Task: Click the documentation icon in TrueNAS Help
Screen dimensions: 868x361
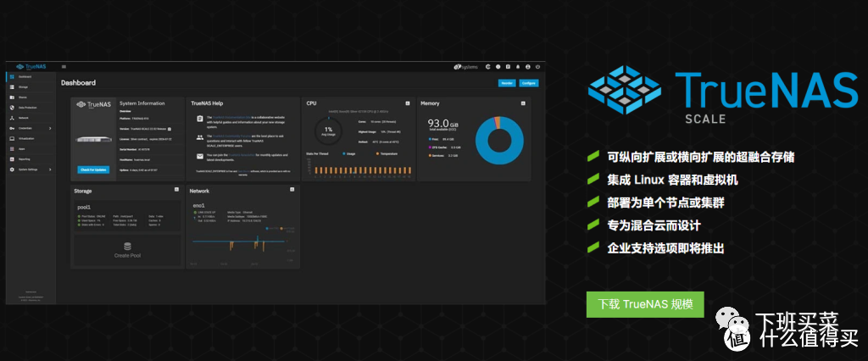Action: 200,119
